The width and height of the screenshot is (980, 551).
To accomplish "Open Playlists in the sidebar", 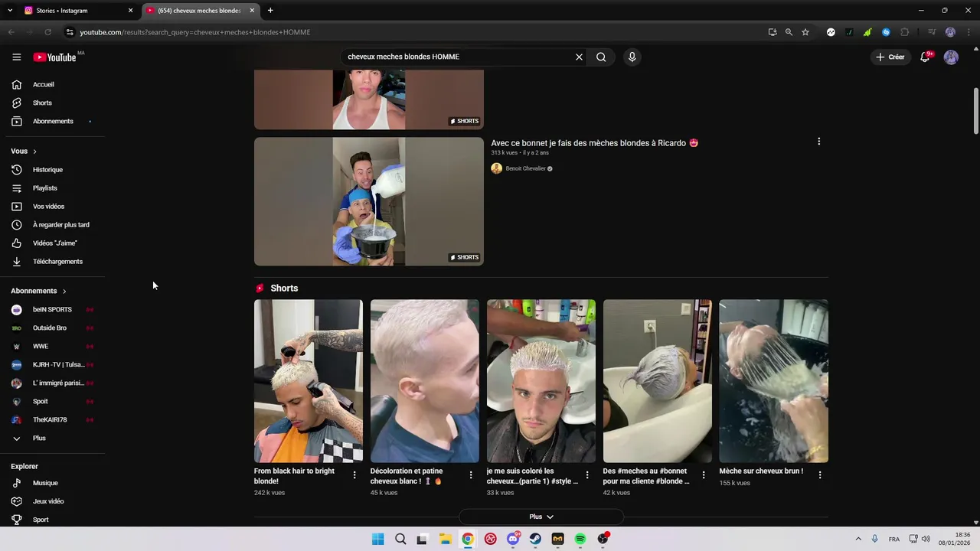I will coord(52,187).
